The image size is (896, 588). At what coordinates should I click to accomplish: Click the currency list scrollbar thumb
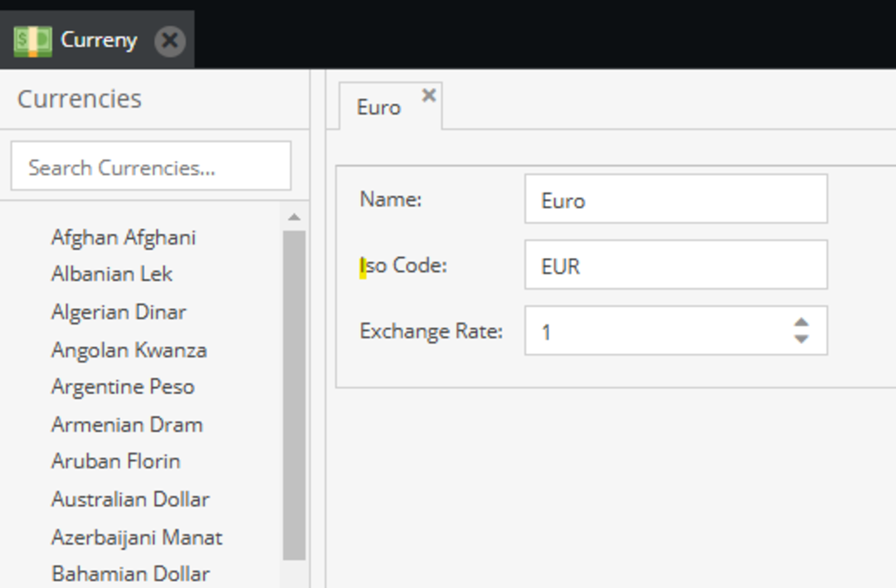pyautogui.click(x=295, y=396)
